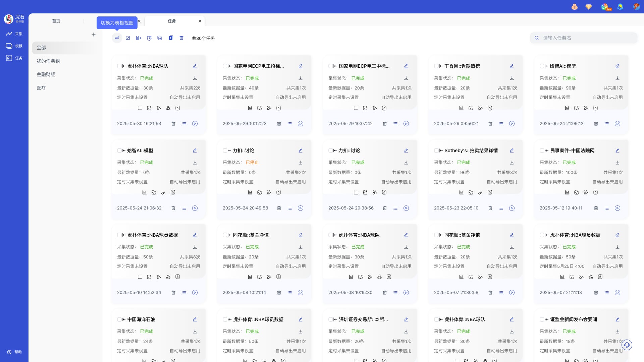Open the customer service headset button
The height and width of the screenshot is (362, 644).
(627, 345)
